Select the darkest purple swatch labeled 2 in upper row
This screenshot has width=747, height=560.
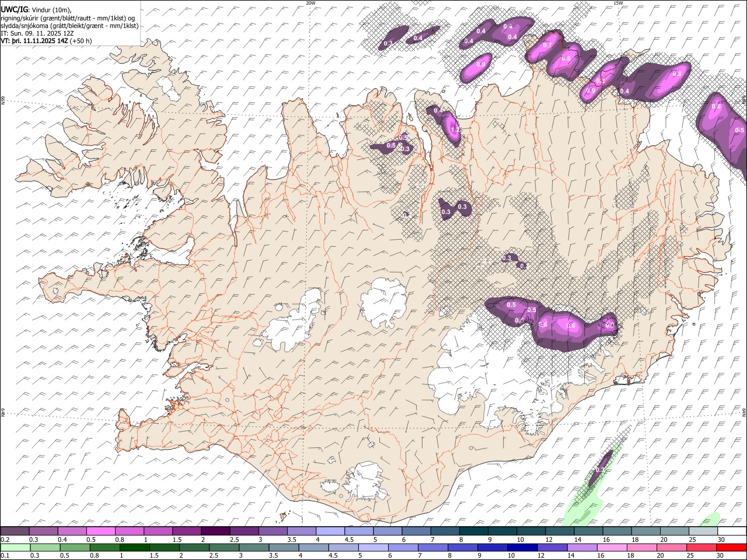(216, 531)
